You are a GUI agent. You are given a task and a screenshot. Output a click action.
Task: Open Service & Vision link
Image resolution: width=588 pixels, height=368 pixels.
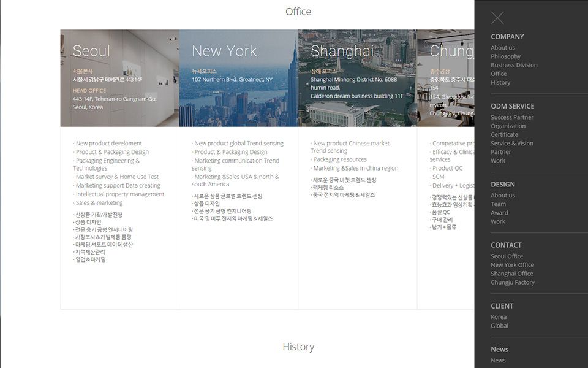(511, 144)
